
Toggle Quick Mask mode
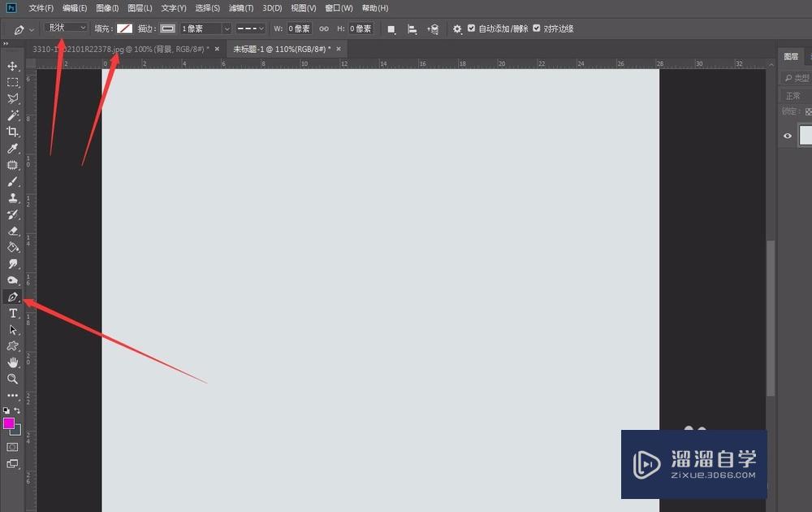coord(12,447)
